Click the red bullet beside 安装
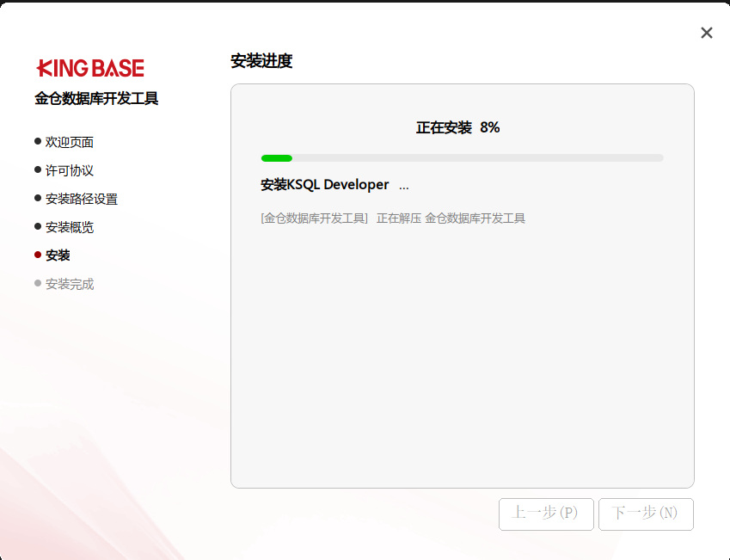Image resolution: width=730 pixels, height=560 pixels. (38, 255)
